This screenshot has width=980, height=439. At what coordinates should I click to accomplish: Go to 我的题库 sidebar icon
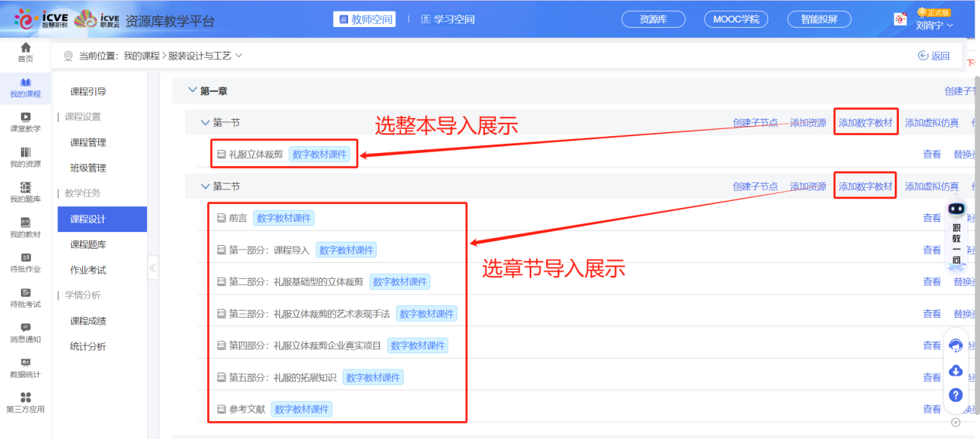(26, 188)
